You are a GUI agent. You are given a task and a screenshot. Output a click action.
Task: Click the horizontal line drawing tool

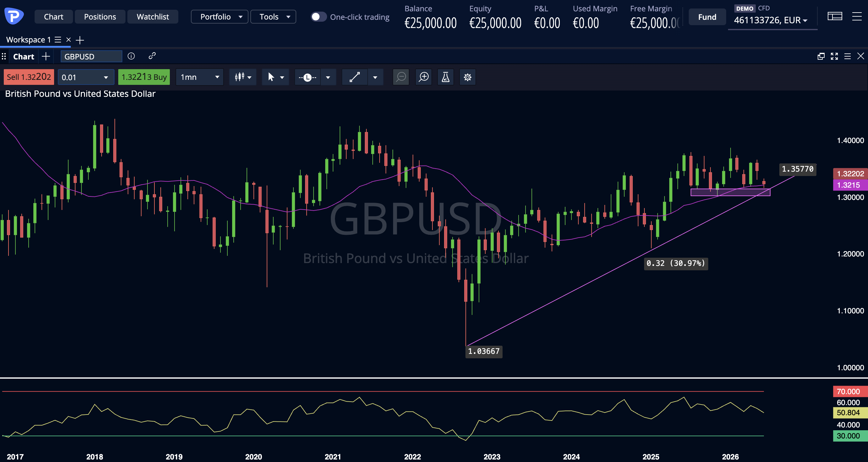[x=307, y=77]
